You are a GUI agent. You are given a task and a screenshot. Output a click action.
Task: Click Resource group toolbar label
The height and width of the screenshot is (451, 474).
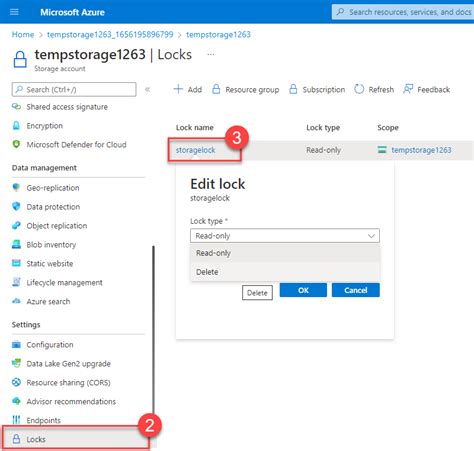click(252, 89)
